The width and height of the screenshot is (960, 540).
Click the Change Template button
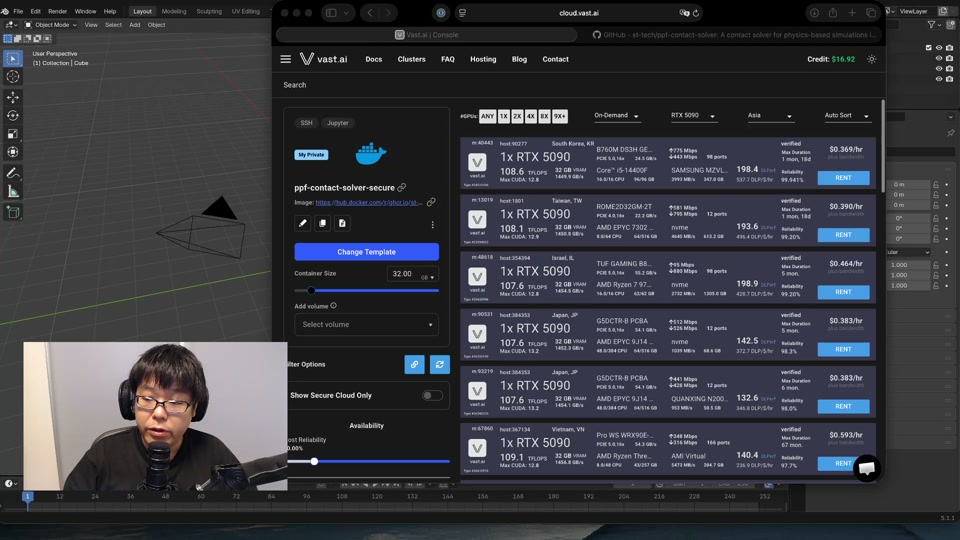(366, 252)
